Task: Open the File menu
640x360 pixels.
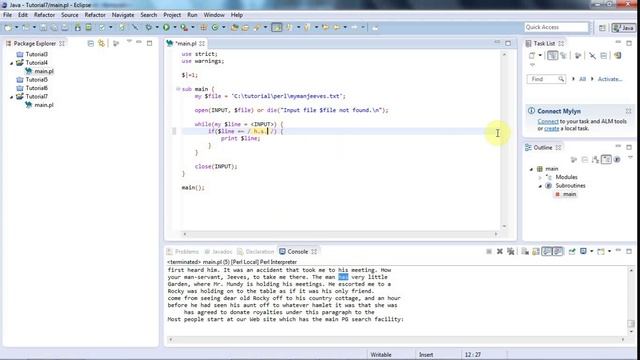Action: 7,15
